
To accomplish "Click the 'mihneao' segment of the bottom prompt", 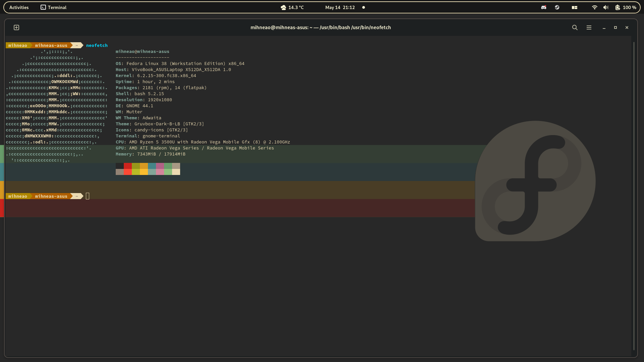I will point(17,196).
